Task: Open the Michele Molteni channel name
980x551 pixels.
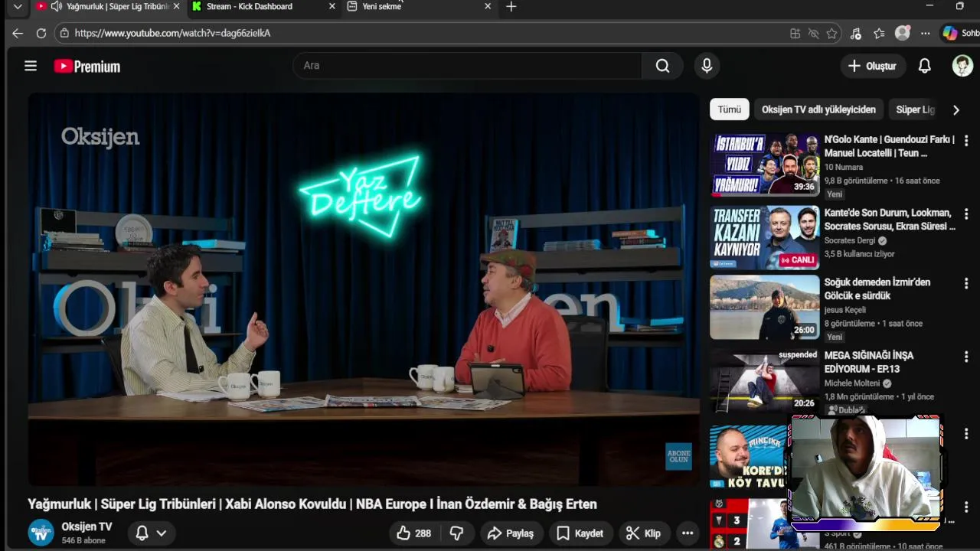Action: [852, 383]
